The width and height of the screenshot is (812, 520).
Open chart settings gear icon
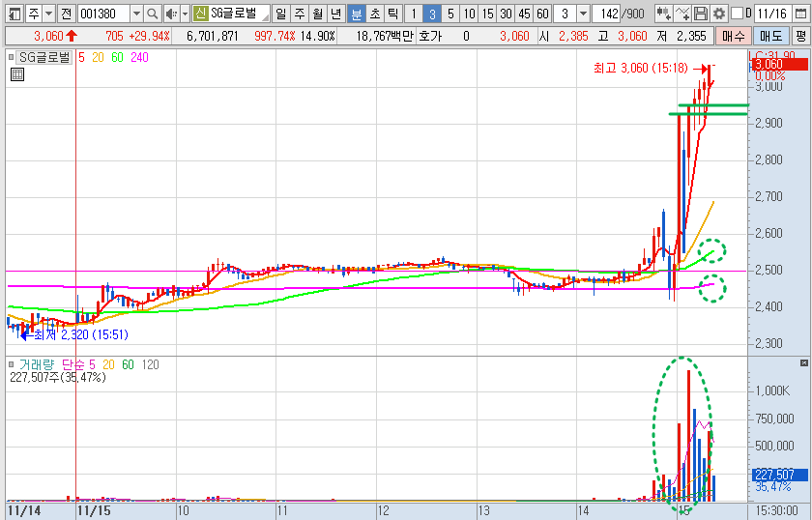[719, 14]
